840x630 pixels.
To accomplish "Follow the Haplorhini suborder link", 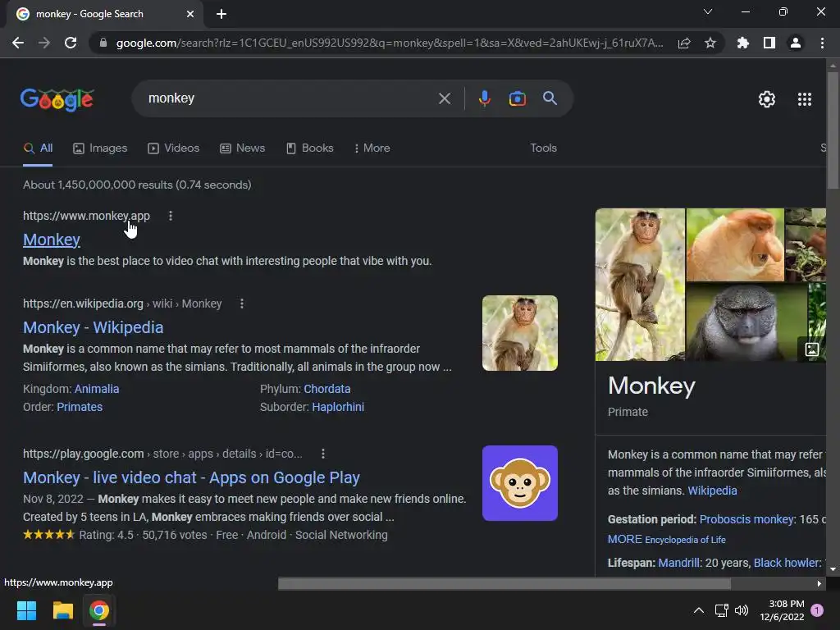I will [x=338, y=407].
